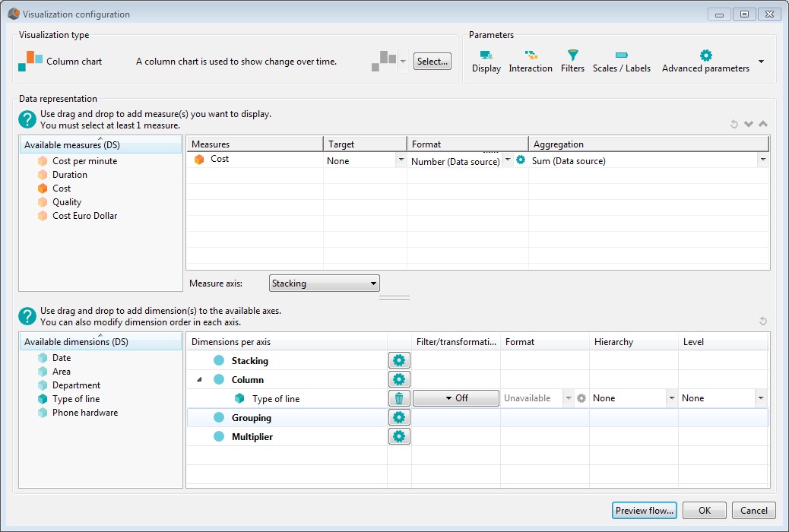Open the chart type thumbnail dropdown

pyautogui.click(x=403, y=62)
